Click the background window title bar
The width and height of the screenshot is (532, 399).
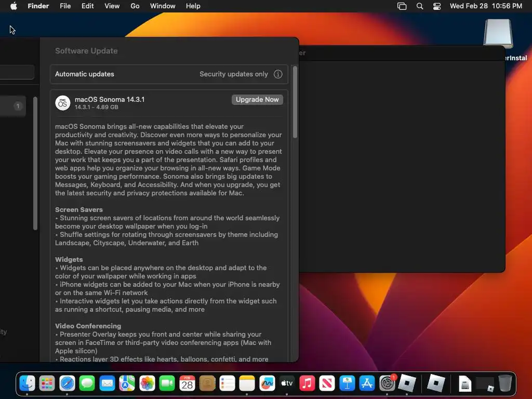point(402,54)
